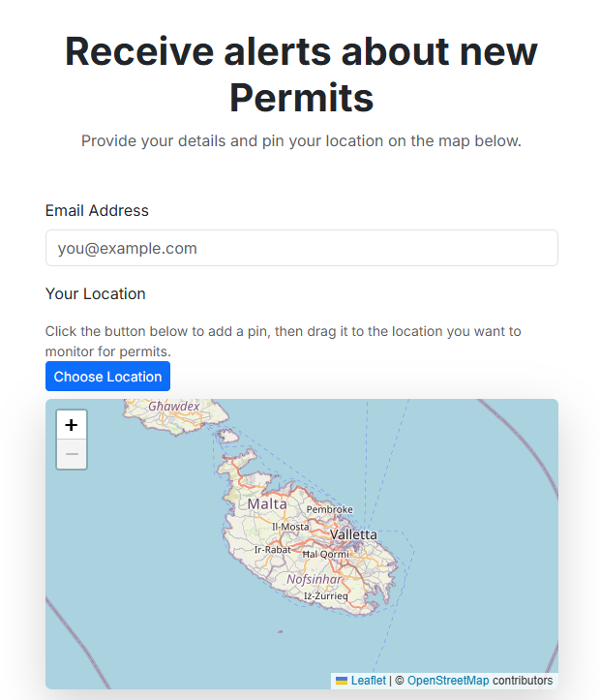Click the "Email Address" field label
600x700 pixels.
pyautogui.click(x=97, y=210)
